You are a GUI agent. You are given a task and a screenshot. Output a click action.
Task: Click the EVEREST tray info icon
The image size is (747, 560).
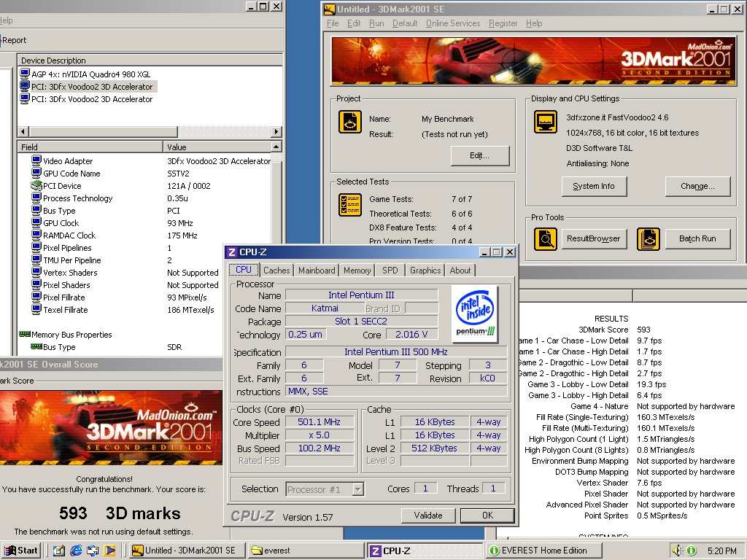click(692, 551)
